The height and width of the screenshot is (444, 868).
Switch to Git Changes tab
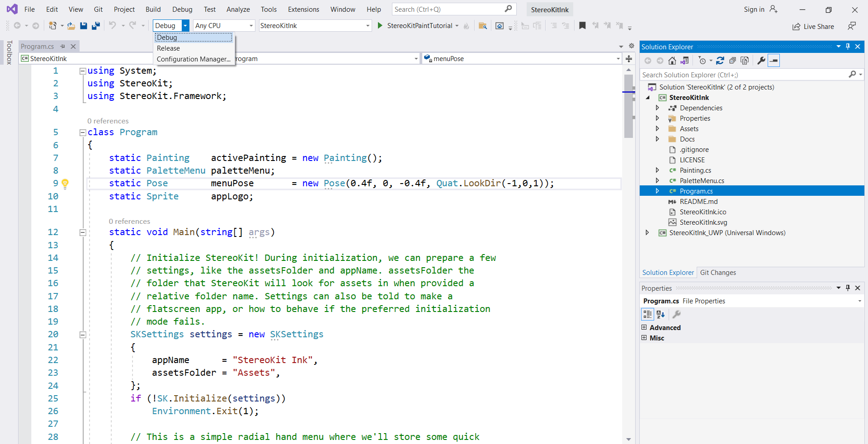(718, 273)
